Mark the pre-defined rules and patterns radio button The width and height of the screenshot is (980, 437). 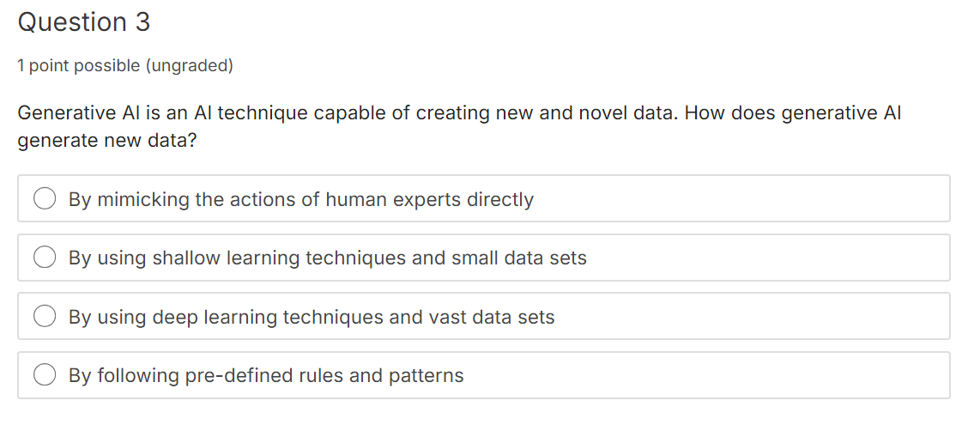[45, 374]
